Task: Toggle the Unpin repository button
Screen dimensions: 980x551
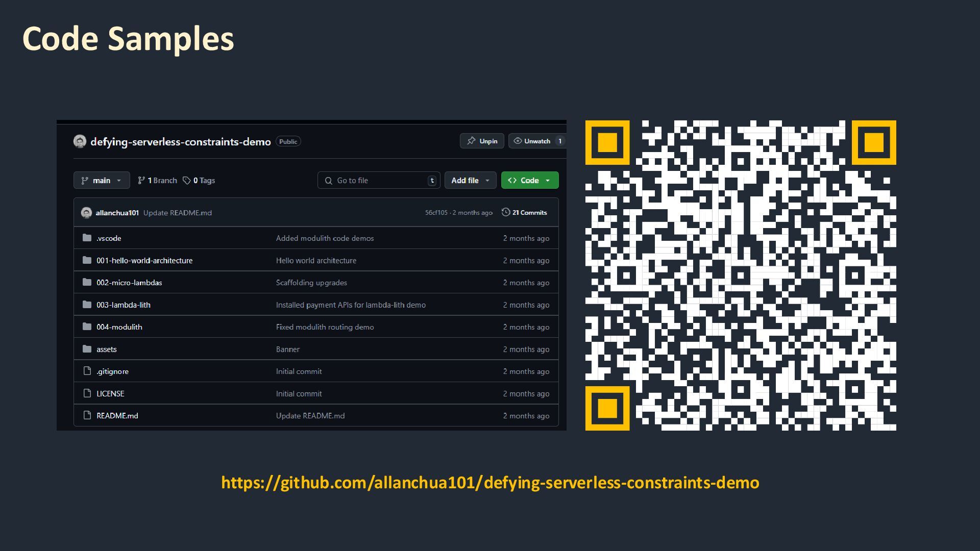Action: (482, 141)
